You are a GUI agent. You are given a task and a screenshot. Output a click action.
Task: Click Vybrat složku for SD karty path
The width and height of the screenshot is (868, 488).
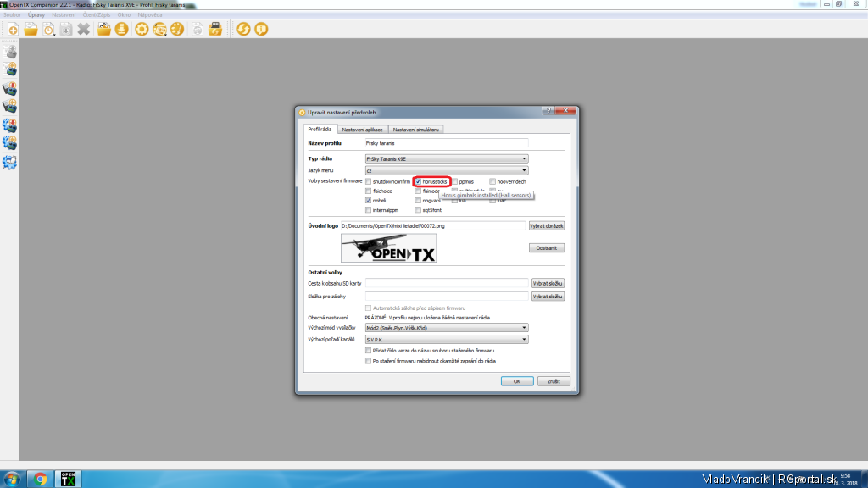click(548, 283)
